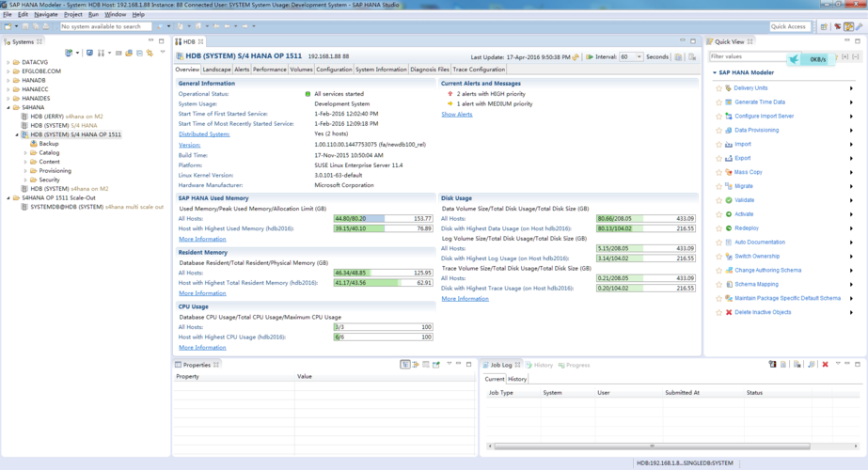
Task: Expand the DATACVG folder in Systems tree
Action: click(x=8, y=63)
